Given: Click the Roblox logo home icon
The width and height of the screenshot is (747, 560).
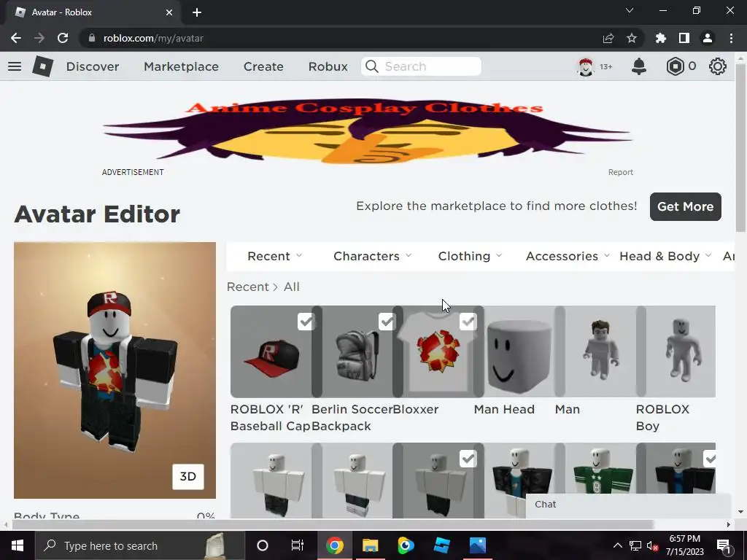Looking at the screenshot, I should [x=43, y=66].
